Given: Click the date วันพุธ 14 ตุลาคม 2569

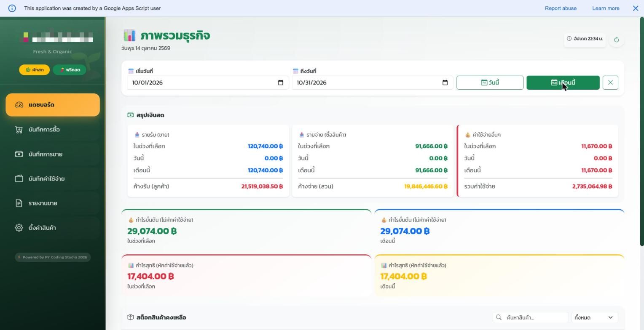Looking at the screenshot, I should (146, 48).
